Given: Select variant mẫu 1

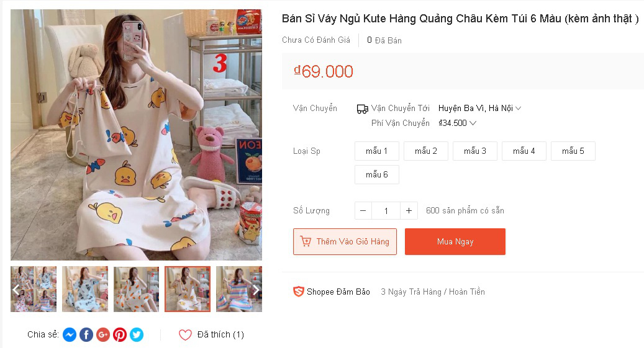Looking at the screenshot, I should click(376, 151).
